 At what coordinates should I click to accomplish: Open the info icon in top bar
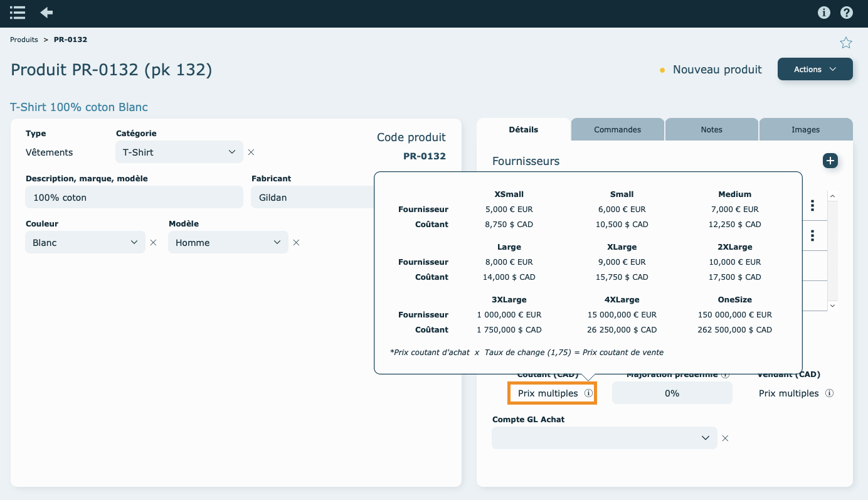pos(824,13)
